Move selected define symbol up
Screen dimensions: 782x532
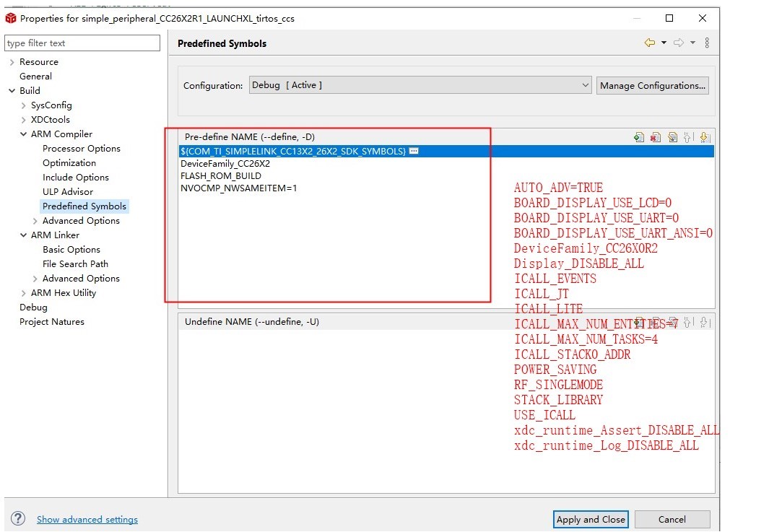(688, 137)
